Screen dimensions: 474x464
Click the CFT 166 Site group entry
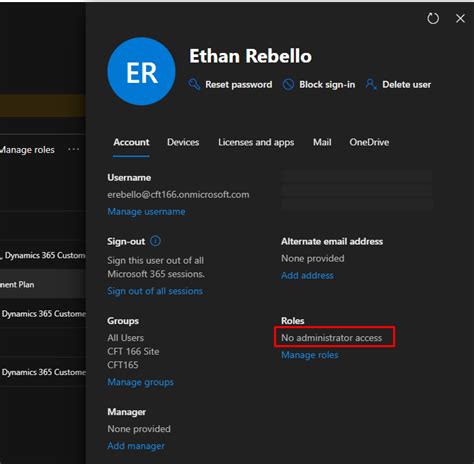tap(133, 351)
